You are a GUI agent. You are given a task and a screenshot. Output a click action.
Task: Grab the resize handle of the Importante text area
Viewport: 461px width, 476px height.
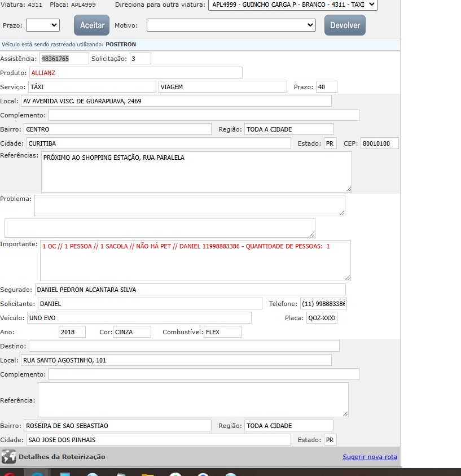pos(348,278)
